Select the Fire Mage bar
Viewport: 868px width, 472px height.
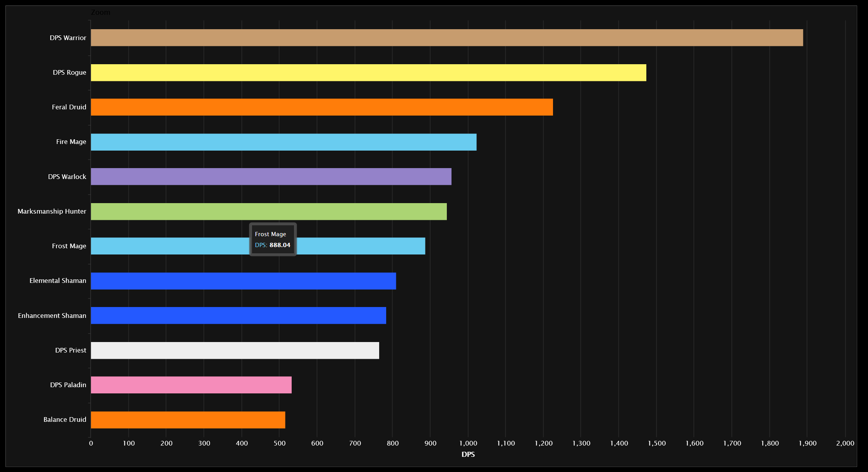click(x=283, y=142)
